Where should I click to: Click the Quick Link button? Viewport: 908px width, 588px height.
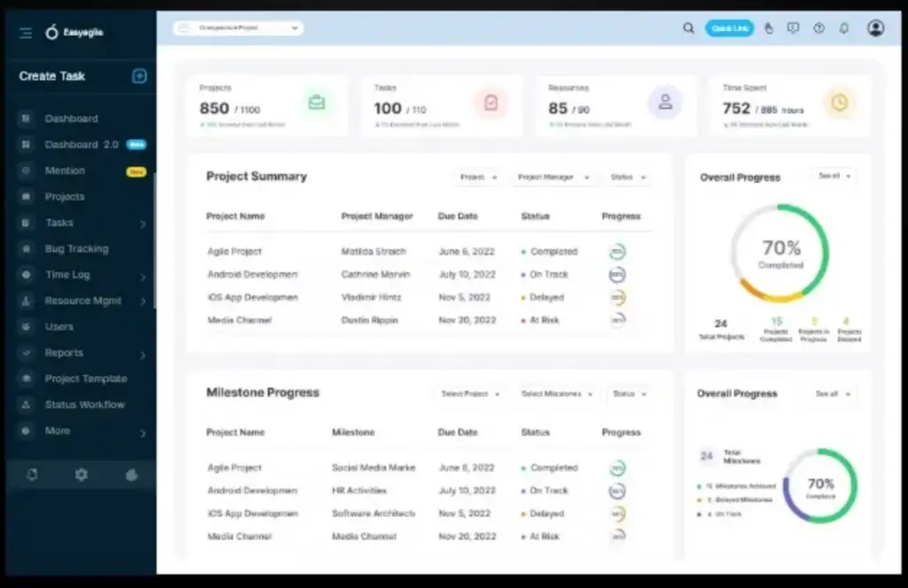tap(729, 27)
